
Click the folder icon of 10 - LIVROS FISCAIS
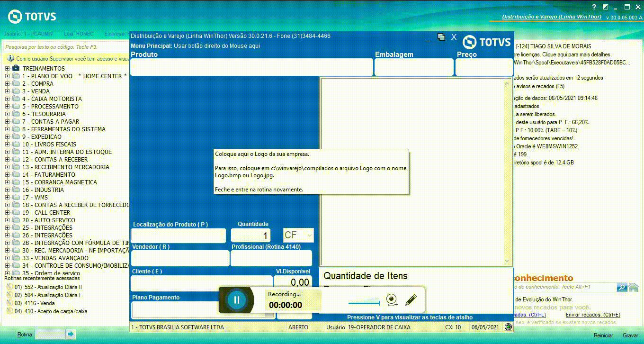click(16, 145)
